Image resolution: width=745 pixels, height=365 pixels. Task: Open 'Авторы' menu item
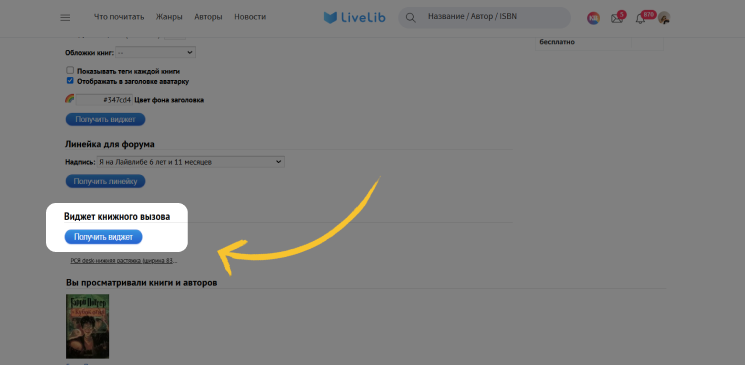point(208,17)
